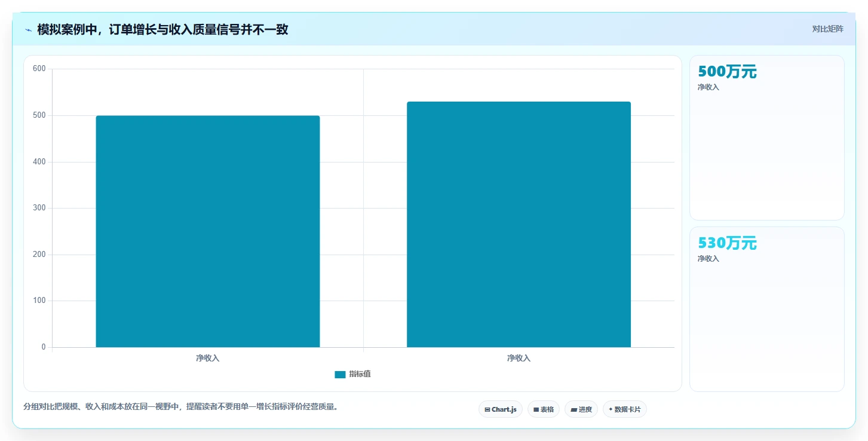Click the y-axis label 600
This screenshot has width=868, height=441.
(x=39, y=69)
